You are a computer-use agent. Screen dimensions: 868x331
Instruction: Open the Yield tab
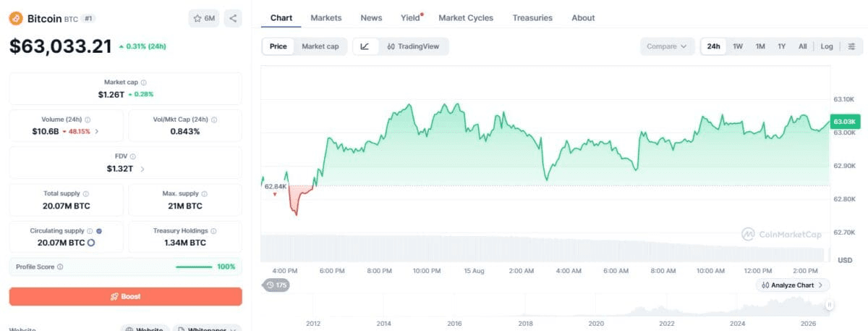410,17
